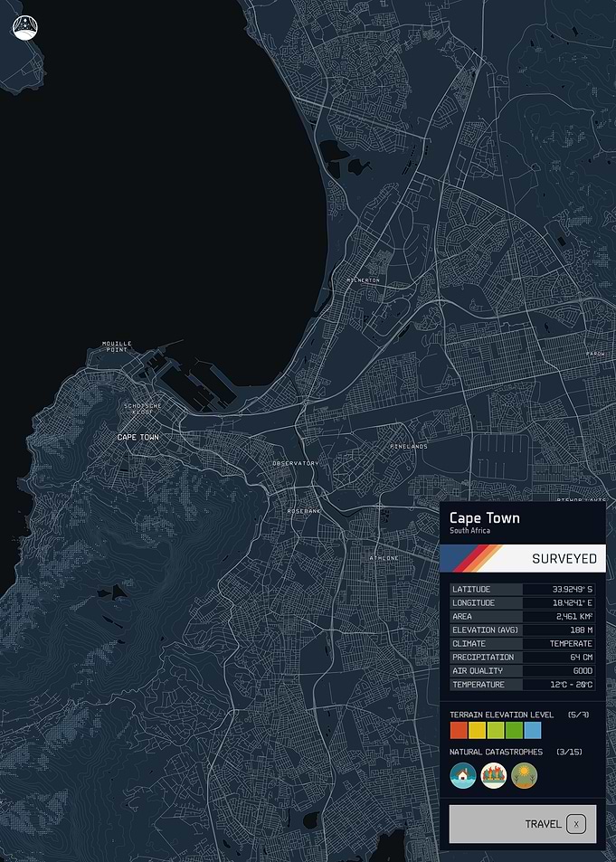This screenshot has height=862, width=616.
Task: Click the Temperature row label
Action: (479, 685)
